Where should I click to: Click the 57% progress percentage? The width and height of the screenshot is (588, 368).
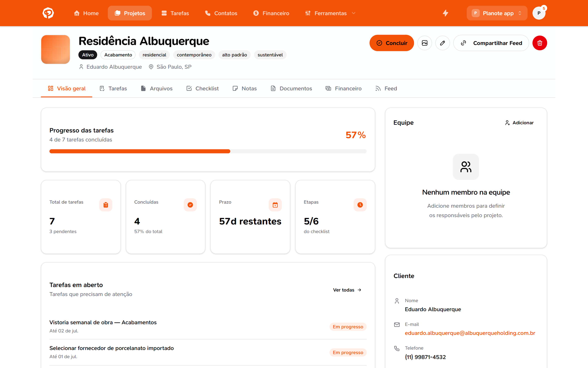(356, 135)
